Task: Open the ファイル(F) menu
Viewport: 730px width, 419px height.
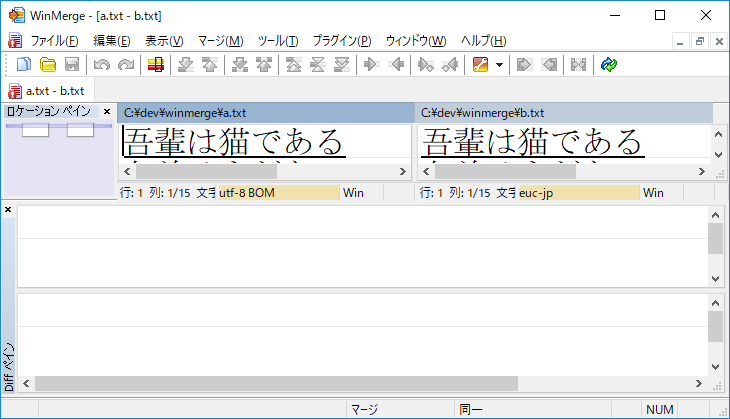Action: coord(54,41)
